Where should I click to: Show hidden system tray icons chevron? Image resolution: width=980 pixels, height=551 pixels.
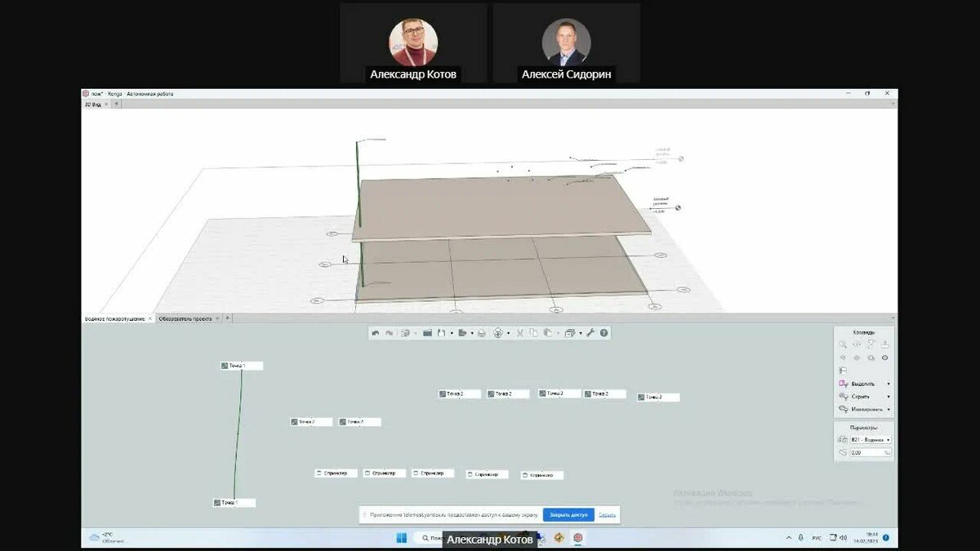click(789, 538)
